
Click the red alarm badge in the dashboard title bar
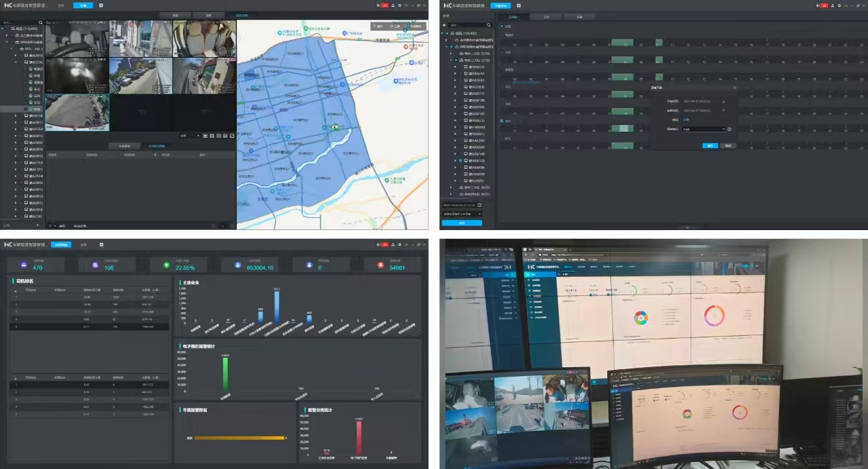[x=384, y=244]
